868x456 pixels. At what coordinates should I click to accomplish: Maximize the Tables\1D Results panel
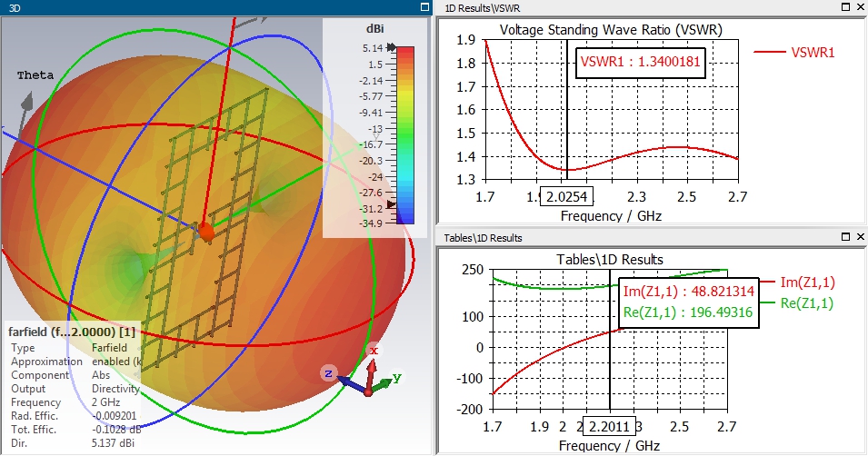pyautogui.click(x=846, y=237)
